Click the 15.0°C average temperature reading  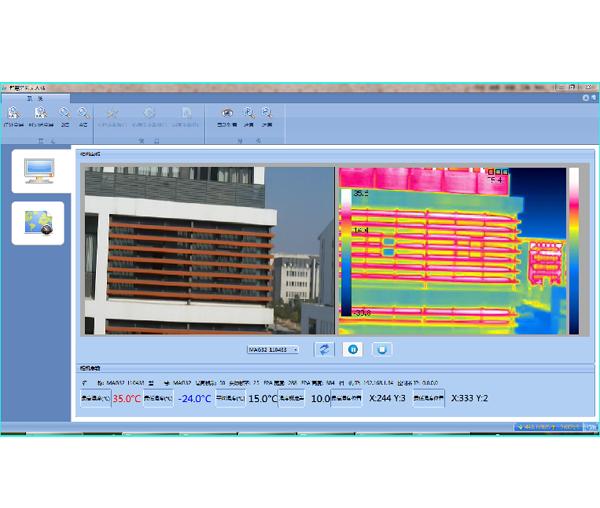263,399
